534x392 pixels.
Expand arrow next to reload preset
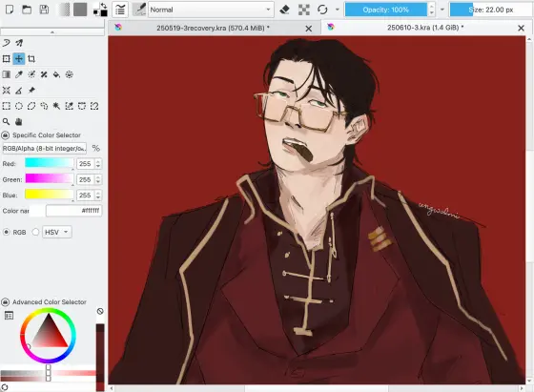338,10
